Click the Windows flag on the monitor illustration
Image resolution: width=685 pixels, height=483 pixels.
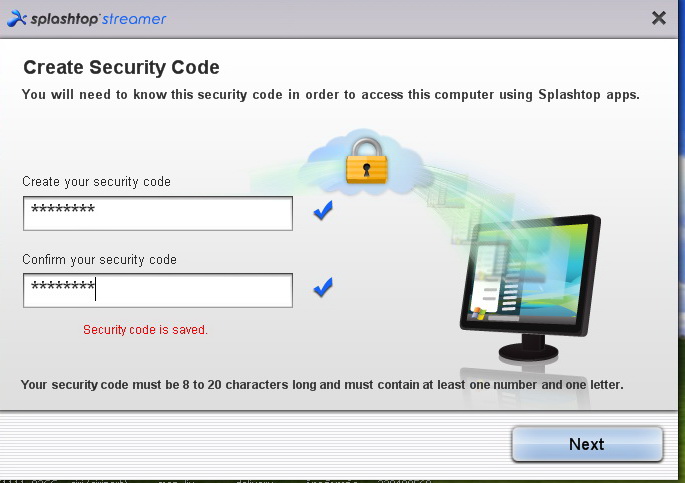pyautogui.click(x=478, y=313)
